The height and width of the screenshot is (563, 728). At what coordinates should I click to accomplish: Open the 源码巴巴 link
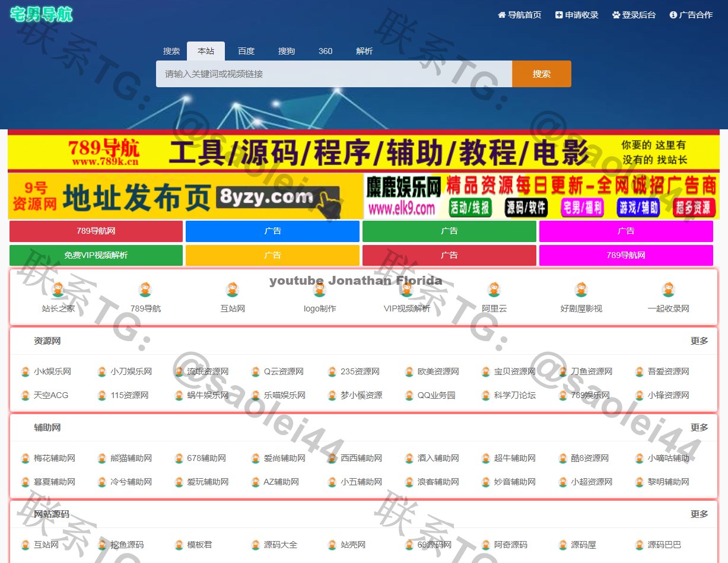(x=665, y=545)
